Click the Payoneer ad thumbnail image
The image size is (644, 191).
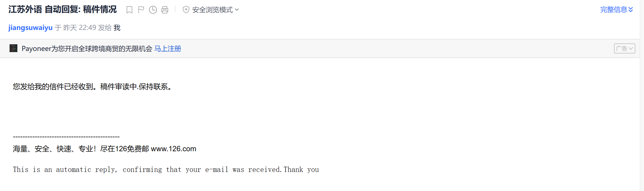tap(13, 48)
